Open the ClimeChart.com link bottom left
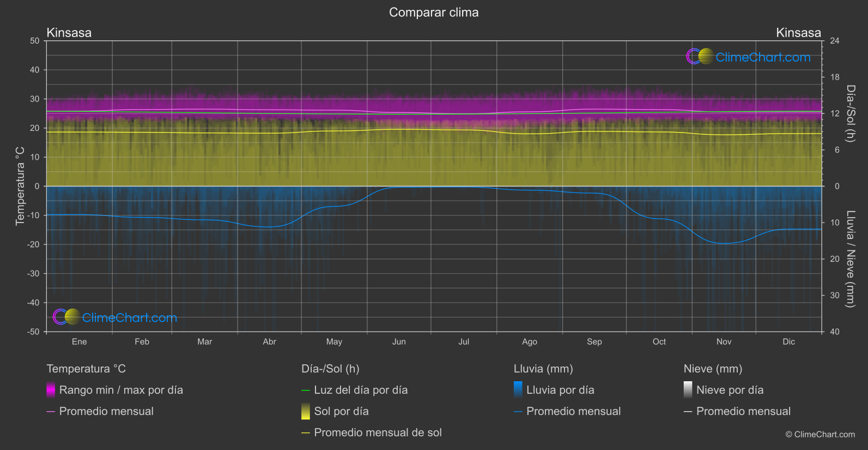This screenshot has height=450, width=868. 130,317
